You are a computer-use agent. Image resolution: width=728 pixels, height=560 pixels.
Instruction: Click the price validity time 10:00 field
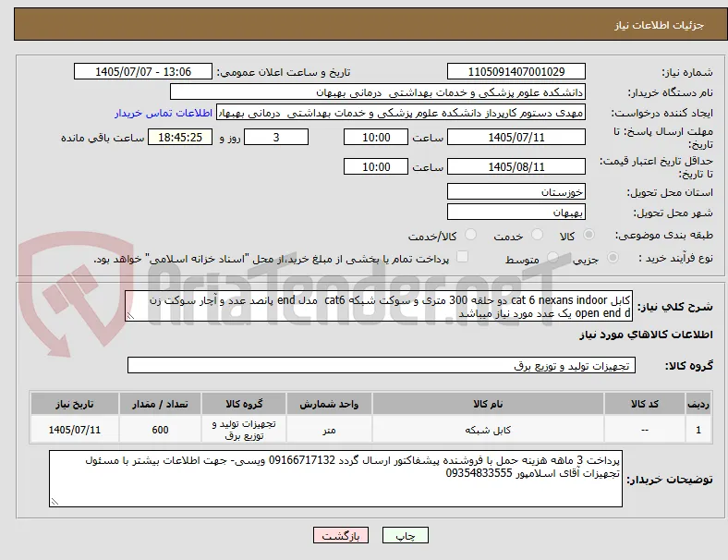[376, 166]
